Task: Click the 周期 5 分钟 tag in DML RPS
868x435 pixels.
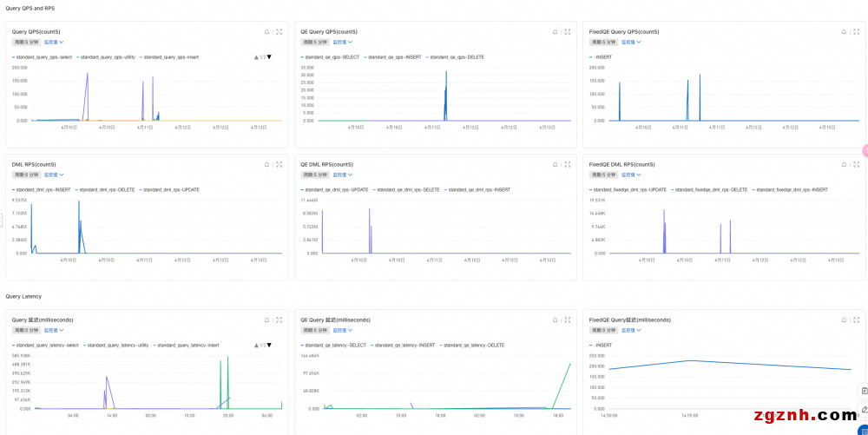Action: click(x=25, y=175)
